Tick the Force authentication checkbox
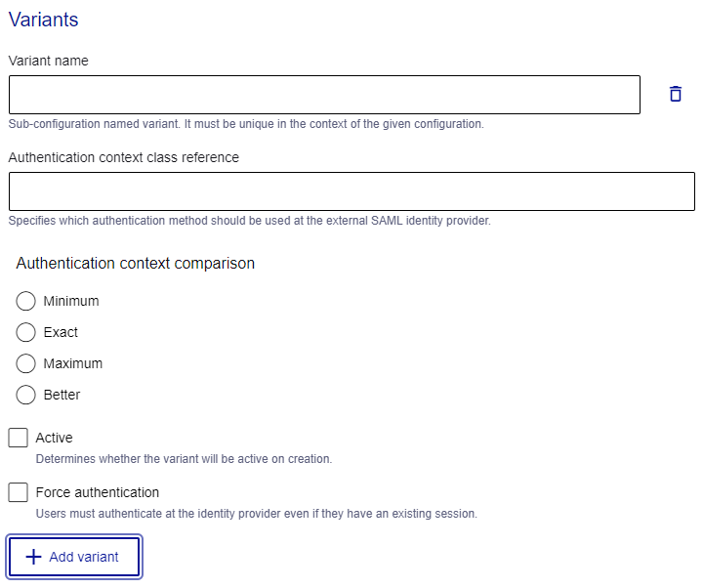 [18, 492]
